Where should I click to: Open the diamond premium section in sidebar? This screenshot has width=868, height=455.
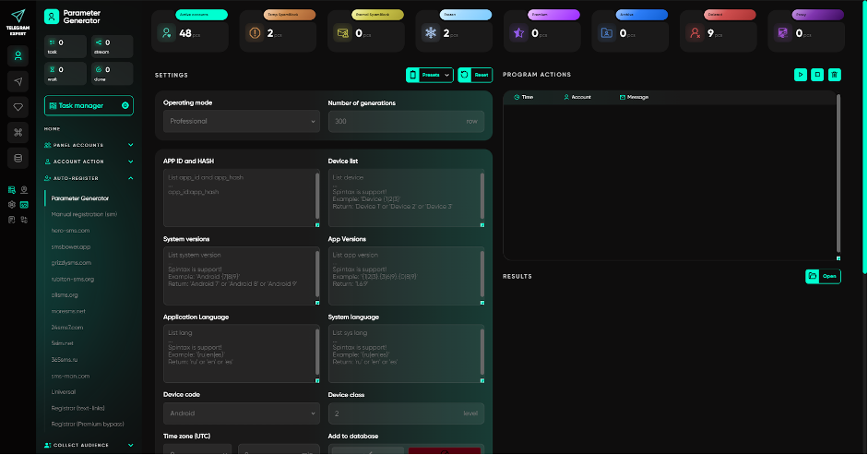coord(18,107)
